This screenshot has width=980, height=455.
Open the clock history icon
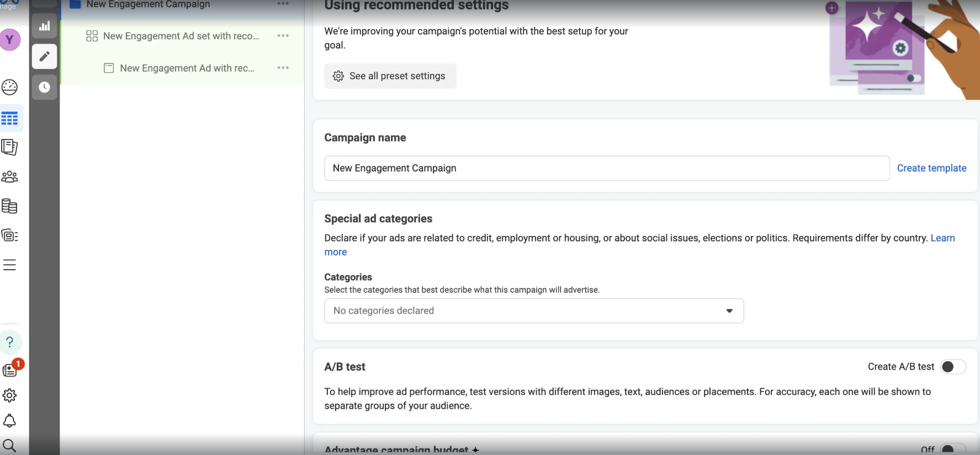(44, 87)
